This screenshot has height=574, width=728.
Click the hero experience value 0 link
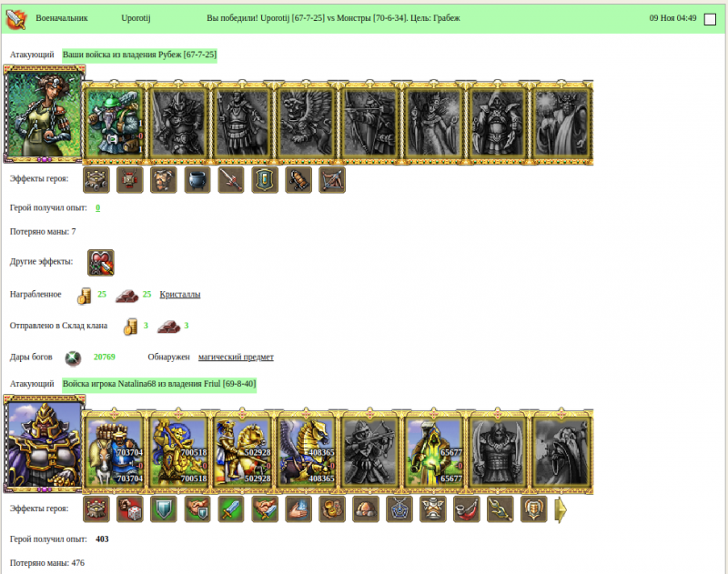(98, 207)
